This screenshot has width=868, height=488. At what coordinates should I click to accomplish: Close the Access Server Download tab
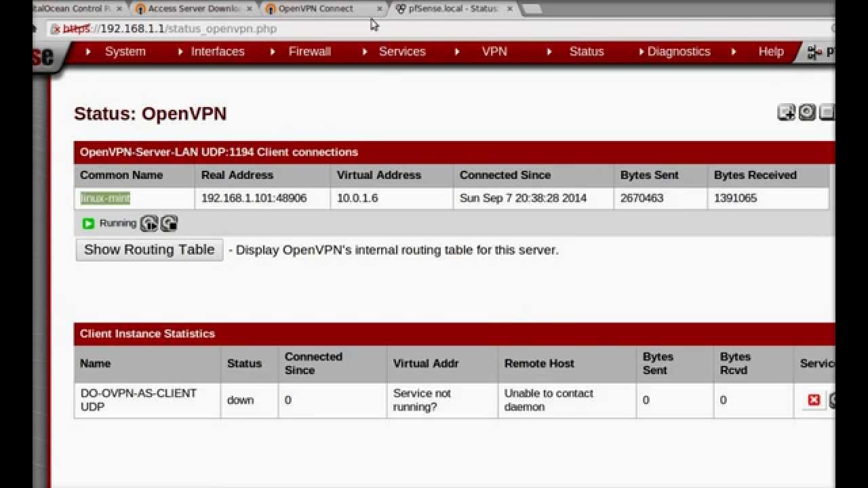(250, 9)
